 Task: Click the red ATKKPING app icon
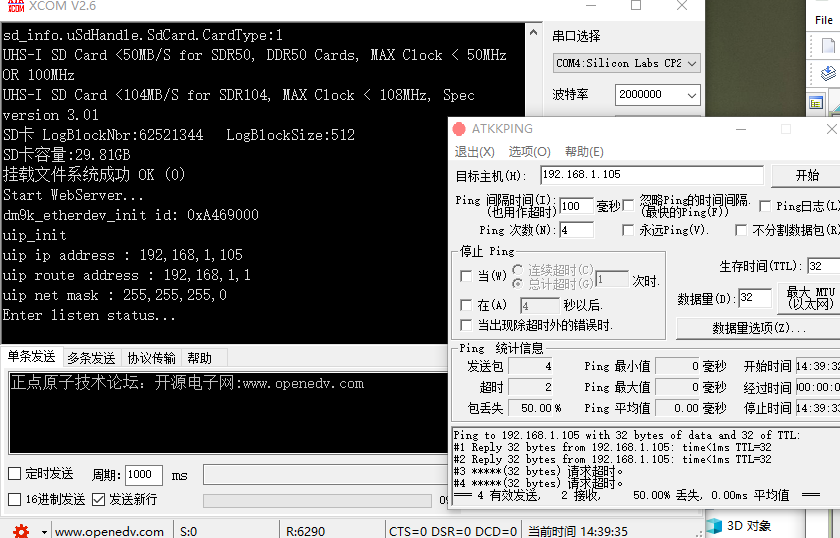459,129
